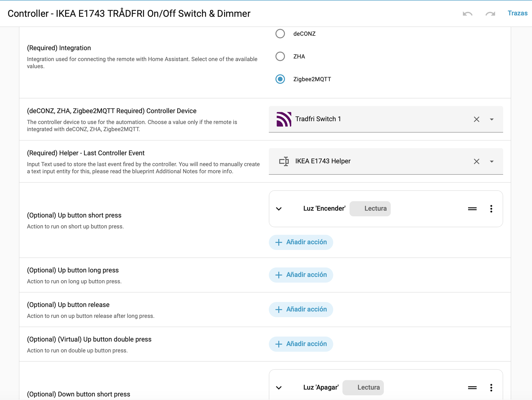This screenshot has height=400, width=532.
Task: Open three-dot menu for Luz 'Encender' action
Action: (491, 209)
